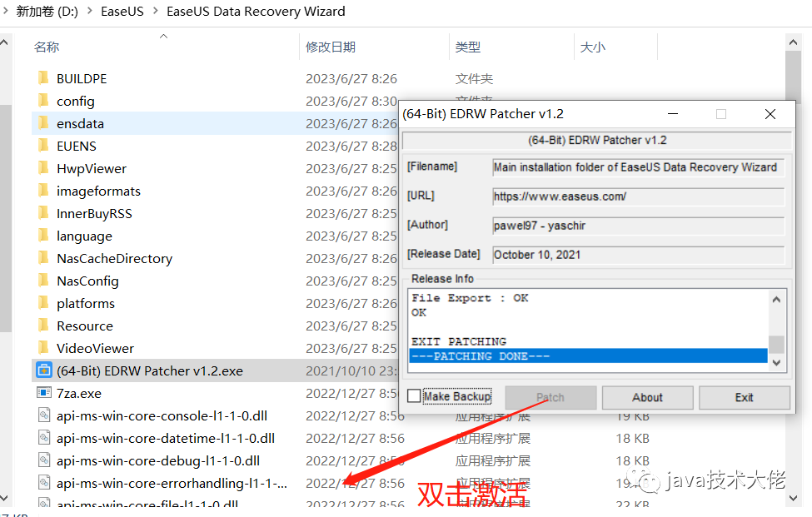Select the NasCacheDirectory folder name
This screenshot has height=517, width=812.
pos(114,258)
